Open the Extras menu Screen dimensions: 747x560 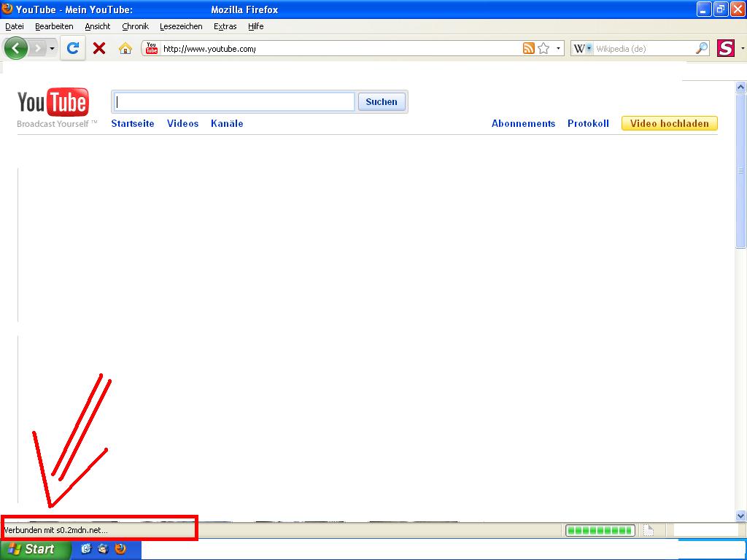[x=225, y=27]
